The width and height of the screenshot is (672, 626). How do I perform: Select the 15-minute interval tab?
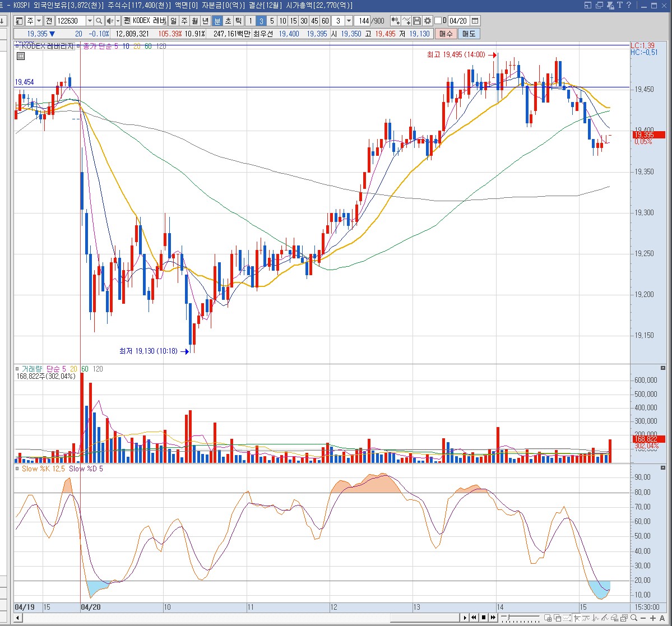pyautogui.click(x=293, y=21)
